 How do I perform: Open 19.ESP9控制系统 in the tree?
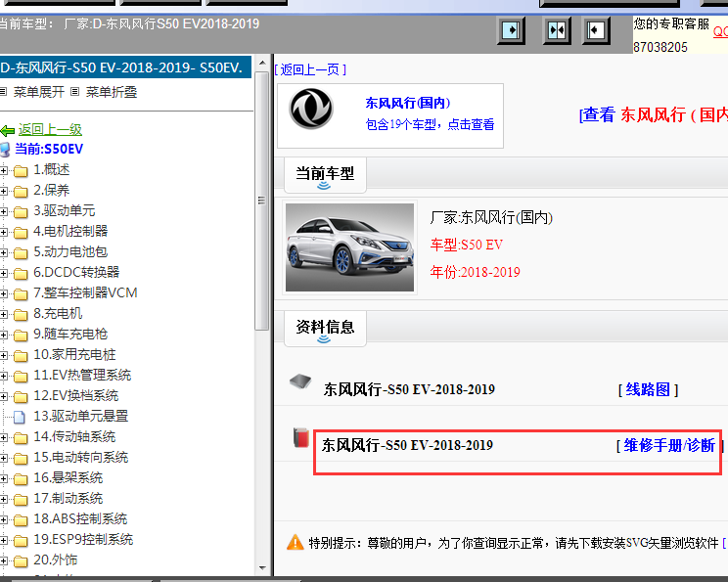pyautogui.click(x=83, y=539)
